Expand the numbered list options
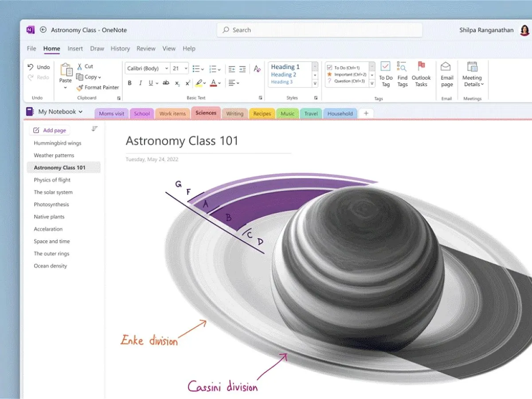The width and height of the screenshot is (532, 399). 219,69
